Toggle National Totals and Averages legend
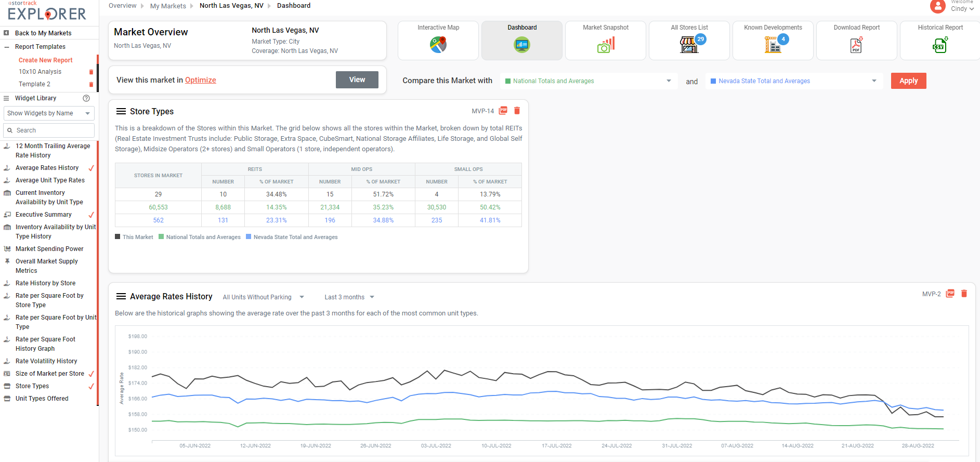 pos(200,237)
